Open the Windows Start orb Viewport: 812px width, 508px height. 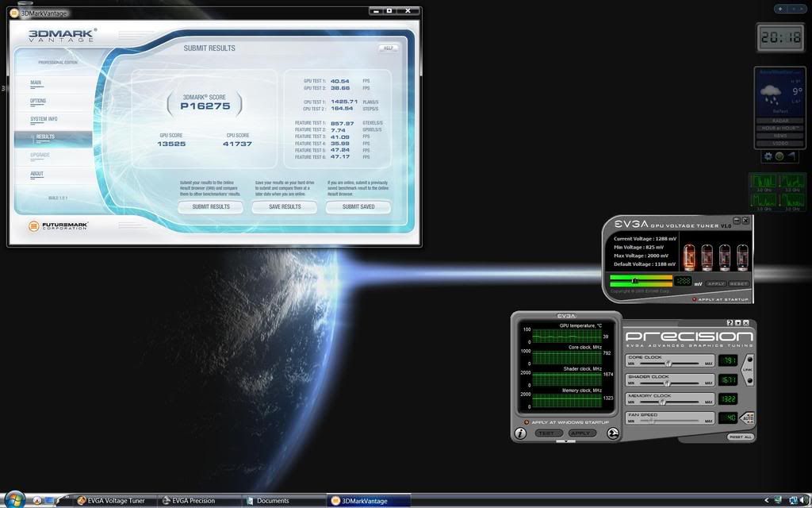tap(13, 501)
